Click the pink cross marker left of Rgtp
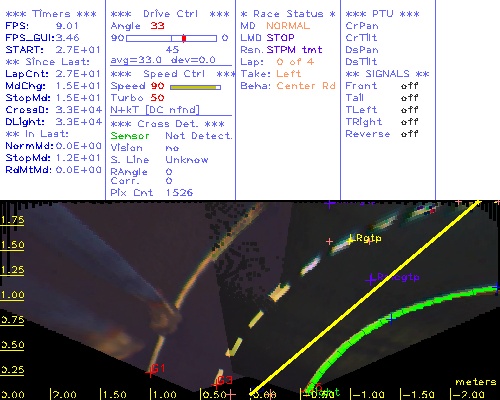The image size is (500, 400). click(x=329, y=241)
